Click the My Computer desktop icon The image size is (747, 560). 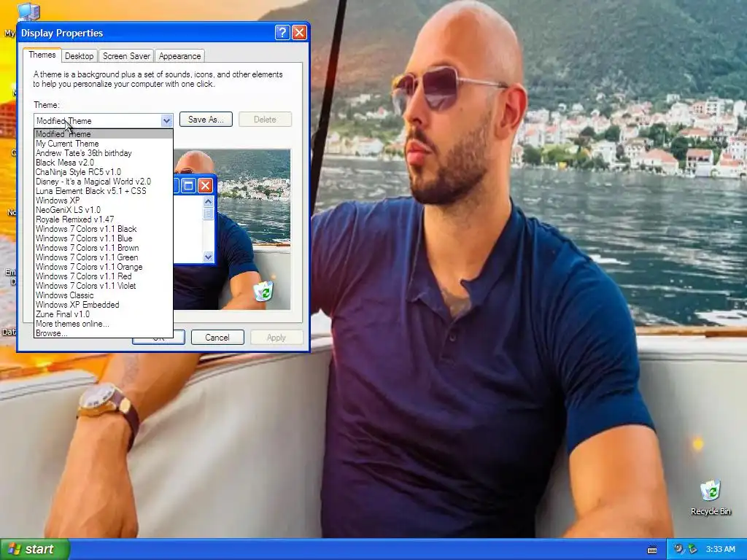[28, 12]
